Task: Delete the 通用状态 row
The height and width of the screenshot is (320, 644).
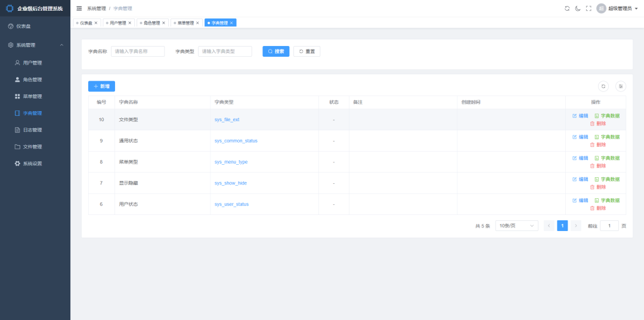Action: (598, 145)
